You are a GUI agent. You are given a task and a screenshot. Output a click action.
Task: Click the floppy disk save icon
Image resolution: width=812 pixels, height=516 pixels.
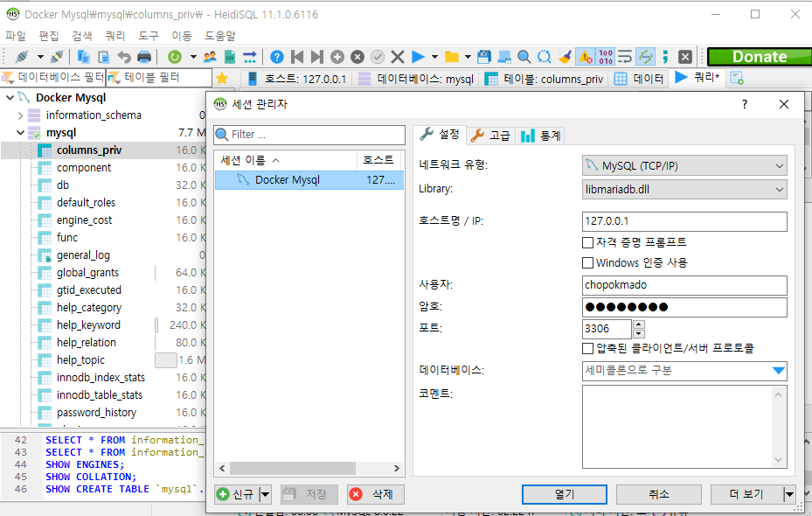point(483,57)
